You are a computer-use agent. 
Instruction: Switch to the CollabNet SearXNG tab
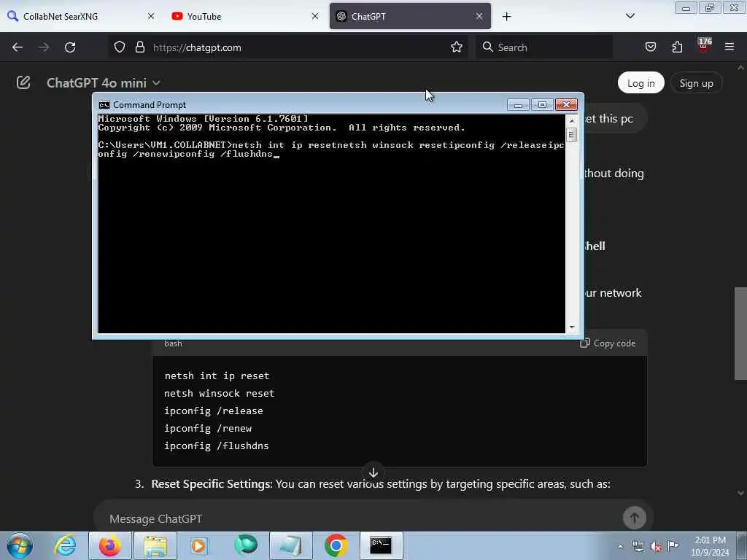pyautogui.click(x=80, y=16)
